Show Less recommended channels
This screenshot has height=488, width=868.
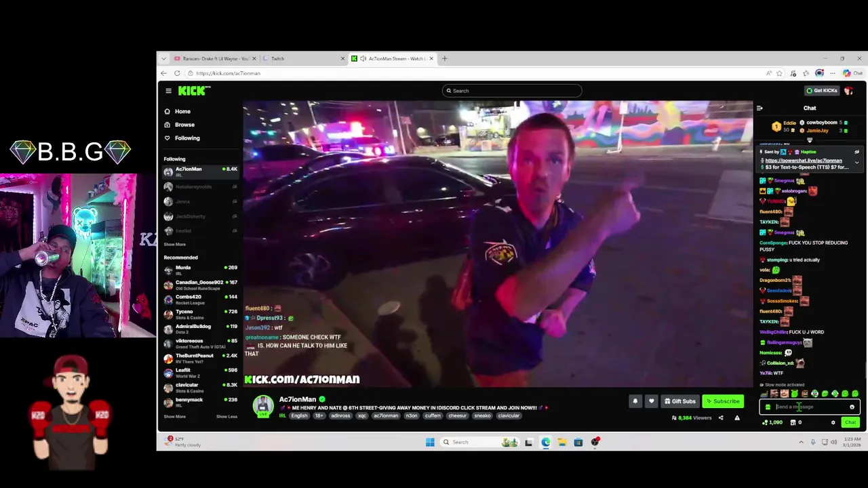coord(226,416)
